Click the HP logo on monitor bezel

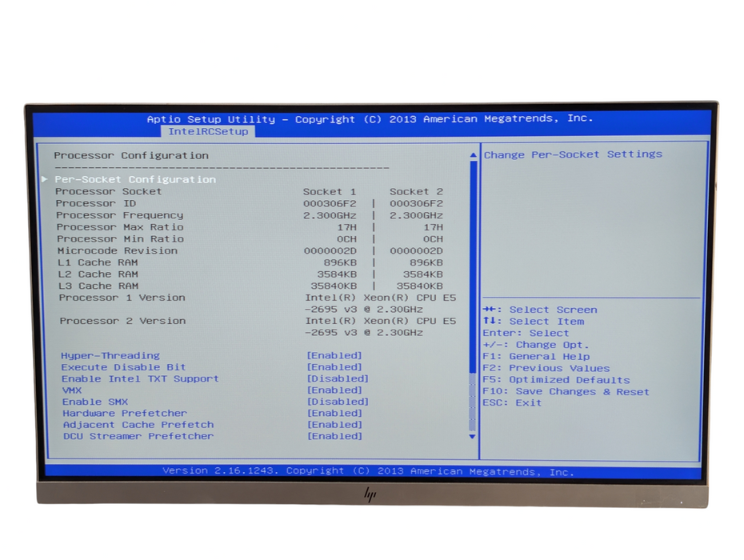(x=370, y=494)
